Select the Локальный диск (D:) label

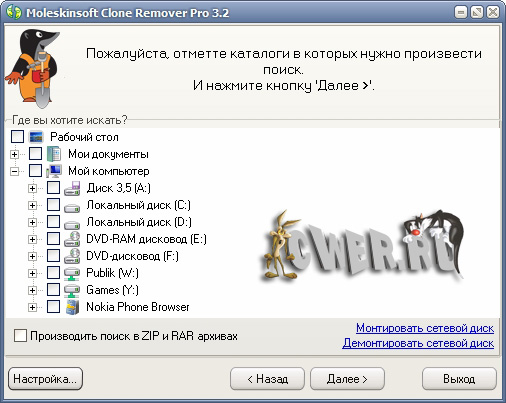[x=139, y=222]
